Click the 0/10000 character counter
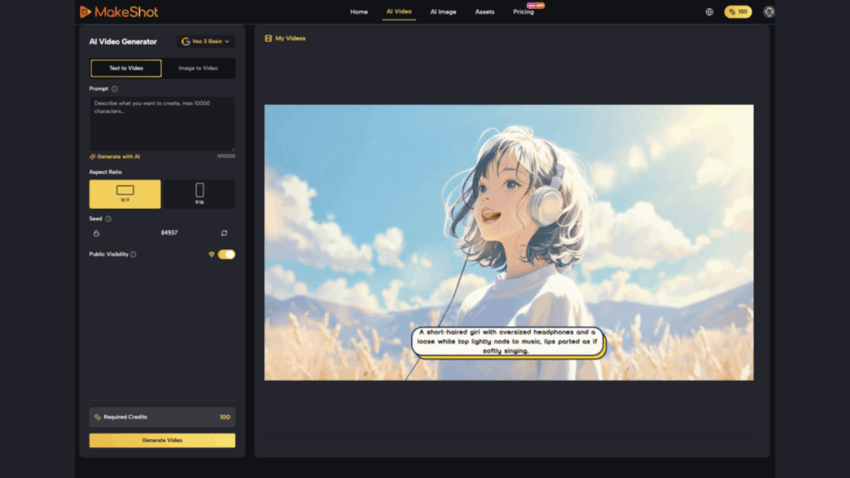 226,156
